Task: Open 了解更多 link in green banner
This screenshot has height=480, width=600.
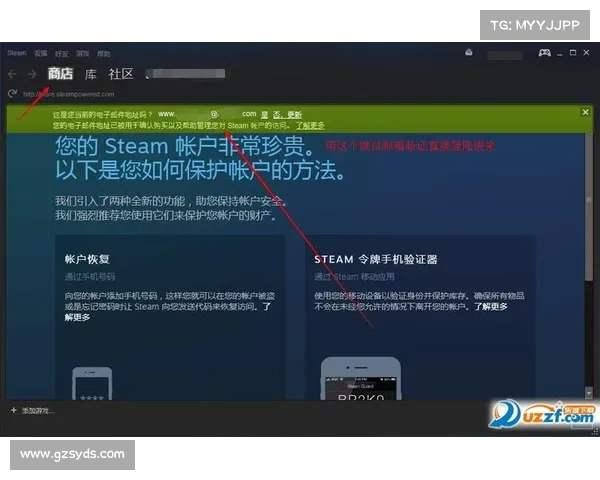Action: click(310, 126)
